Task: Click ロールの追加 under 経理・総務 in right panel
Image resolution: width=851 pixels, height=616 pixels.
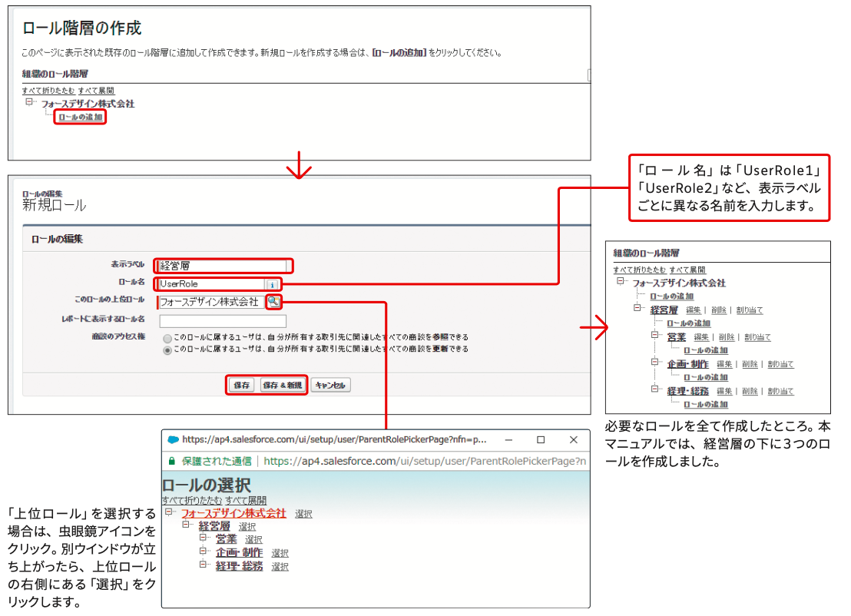Action: pos(706,405)
